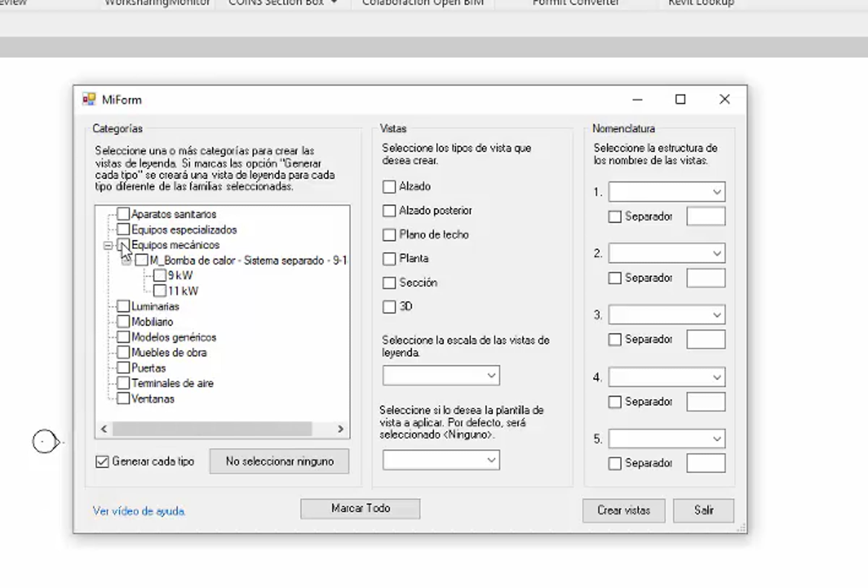Image resolution: width=868 pixels, height=588 pixels.
Task: Focus the separator text box for field 2
Action: (706, 278)
